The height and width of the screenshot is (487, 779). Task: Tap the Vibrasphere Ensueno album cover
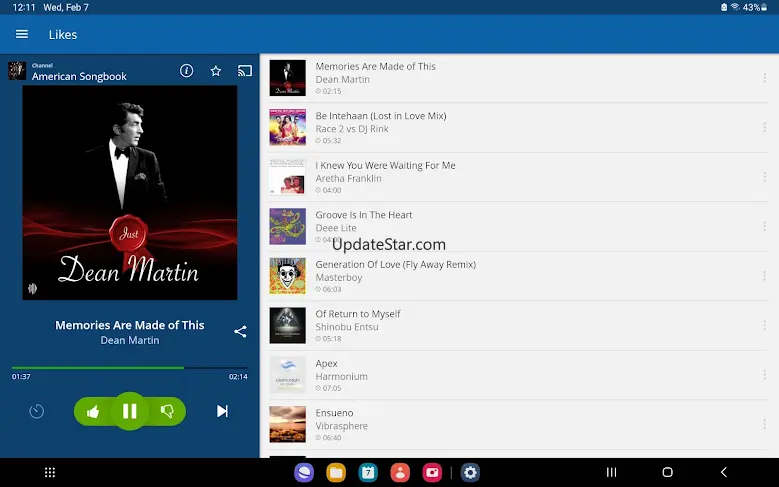288,424
